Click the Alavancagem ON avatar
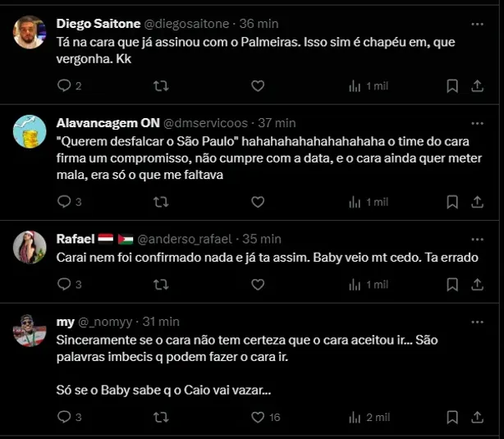 point(30,132)
